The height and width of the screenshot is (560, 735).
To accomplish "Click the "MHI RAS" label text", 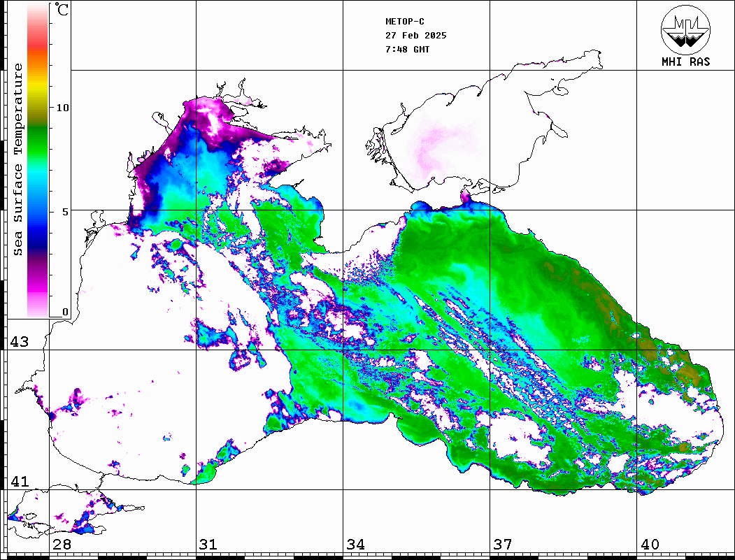I will 686,62.
